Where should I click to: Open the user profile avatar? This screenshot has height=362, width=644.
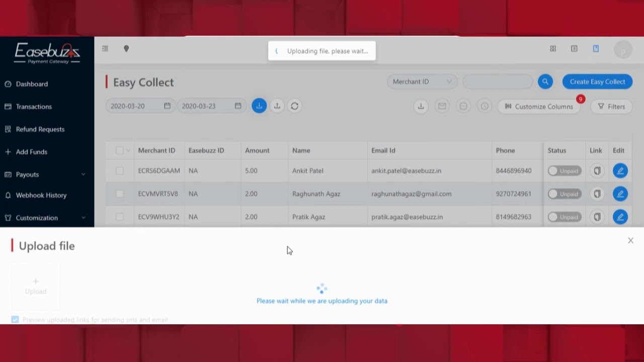tap(623, 50)
